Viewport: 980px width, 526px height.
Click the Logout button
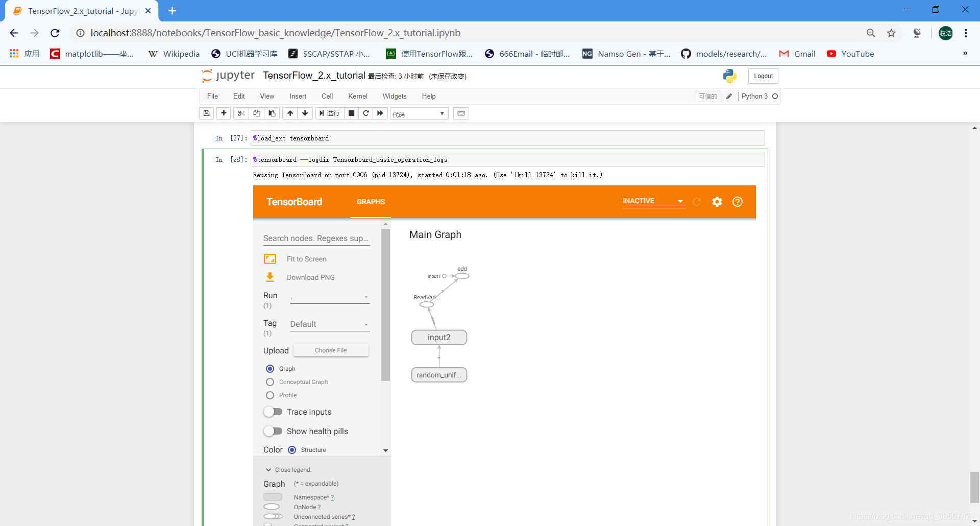[763, 76]
